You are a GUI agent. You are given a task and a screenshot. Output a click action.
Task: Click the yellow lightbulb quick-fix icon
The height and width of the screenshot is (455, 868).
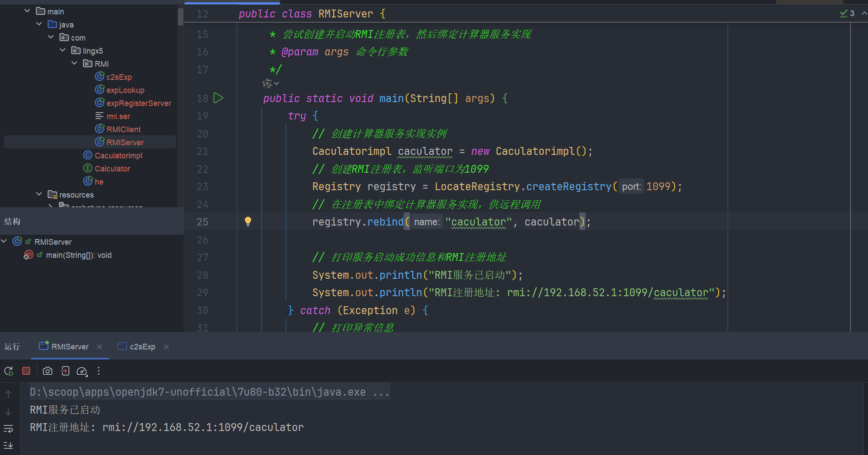pos(248,221)
